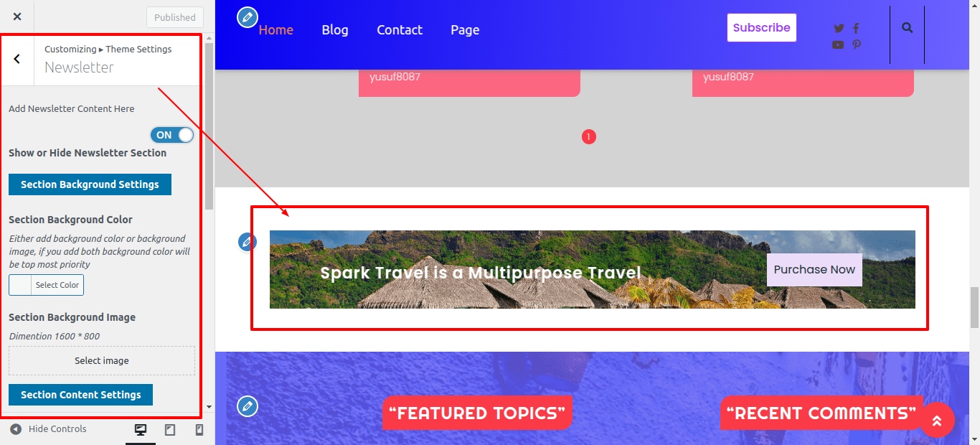Click the Purchase Now button
Viewport: 980px width, 445px height.
coord(814,270)
